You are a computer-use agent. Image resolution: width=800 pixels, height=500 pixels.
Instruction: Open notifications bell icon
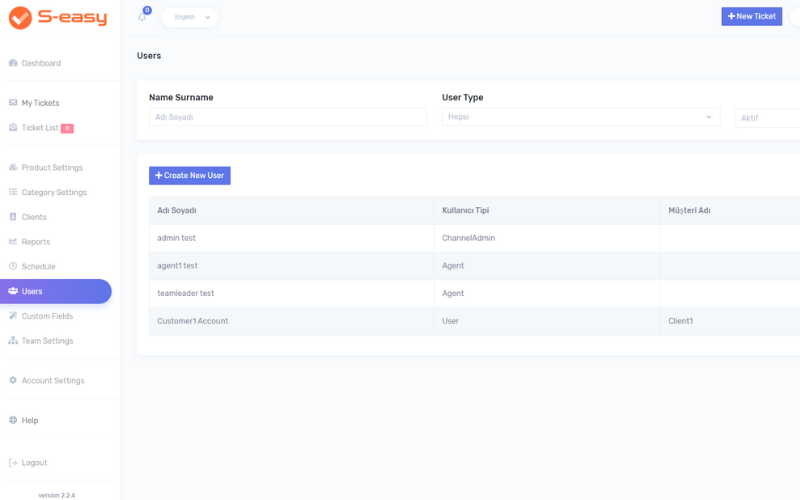[x=142, y=17]
